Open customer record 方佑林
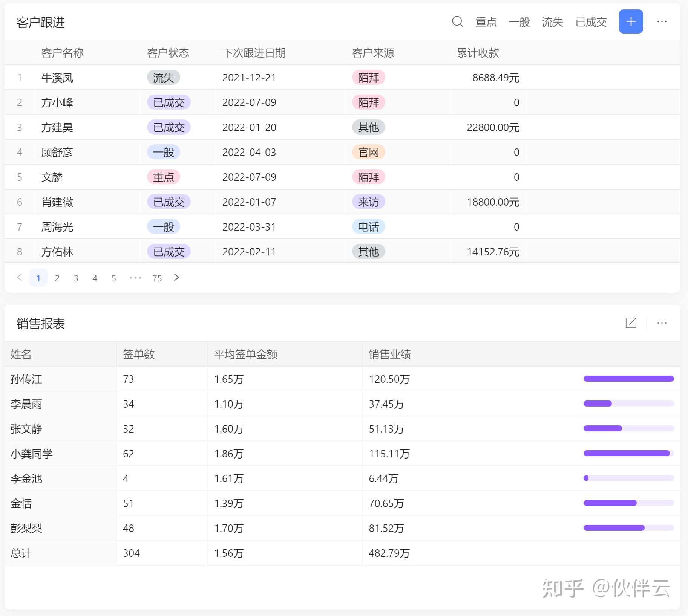The width and height of the screenshot is (688, 616). 57,252
